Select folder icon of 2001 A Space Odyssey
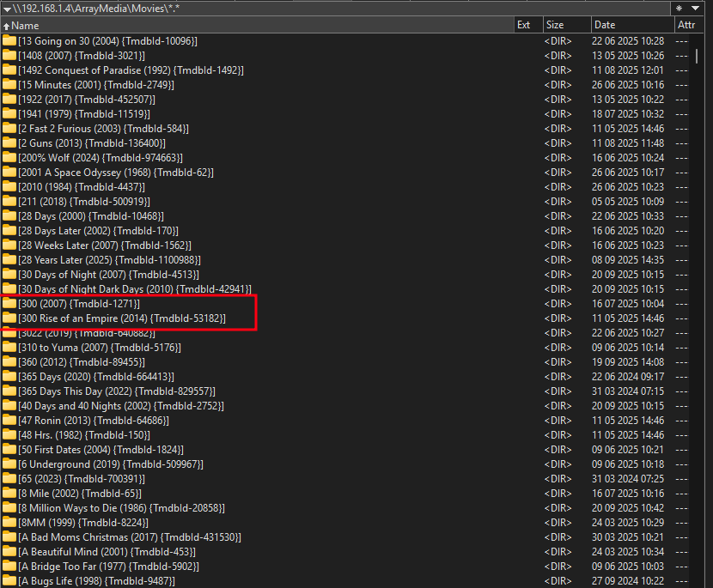Screen dimensions: 713x588 (x=9, y=173)
